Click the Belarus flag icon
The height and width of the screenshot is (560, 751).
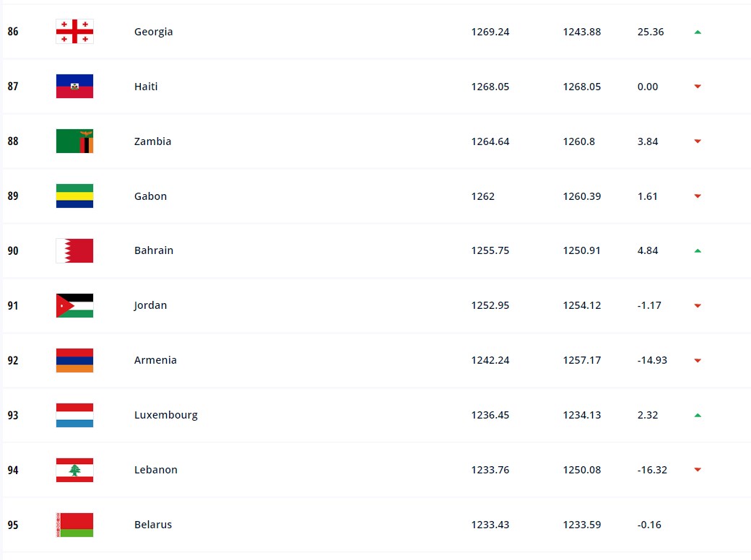click(74, 525)
